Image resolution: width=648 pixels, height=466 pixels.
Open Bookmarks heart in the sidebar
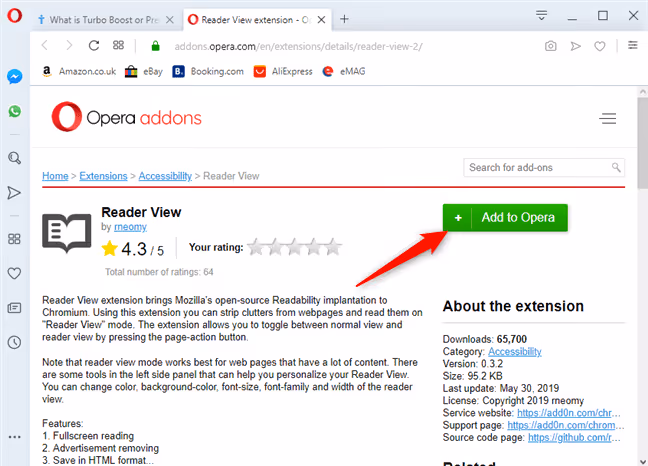[14, 273]
